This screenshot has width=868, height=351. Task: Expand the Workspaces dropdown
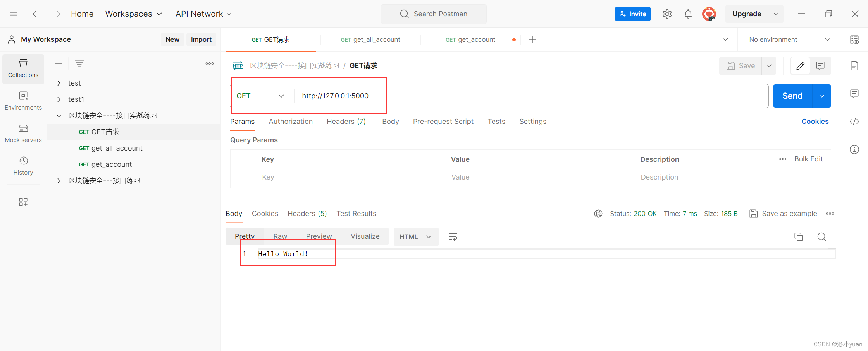click(134, 14)
